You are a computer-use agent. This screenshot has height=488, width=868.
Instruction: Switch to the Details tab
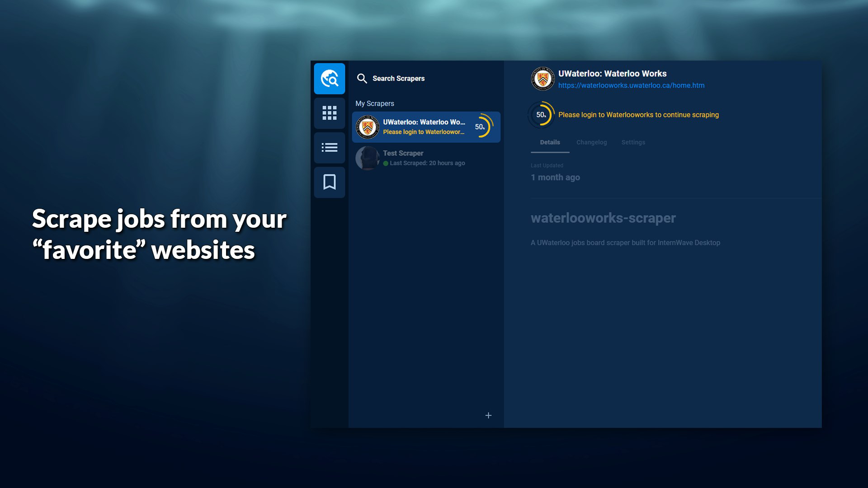click(x=550, y=142)
